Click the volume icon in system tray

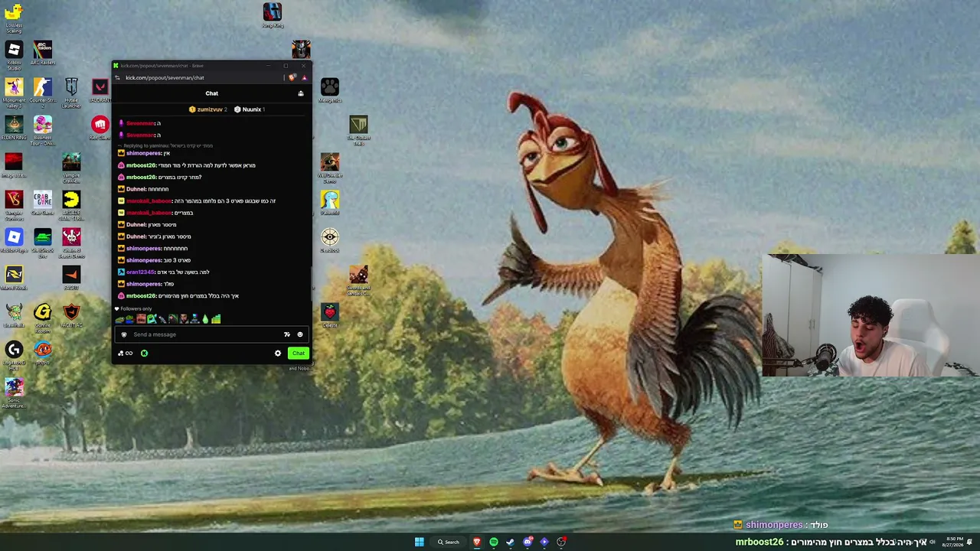pyautogui.click(x=933, y=542)
